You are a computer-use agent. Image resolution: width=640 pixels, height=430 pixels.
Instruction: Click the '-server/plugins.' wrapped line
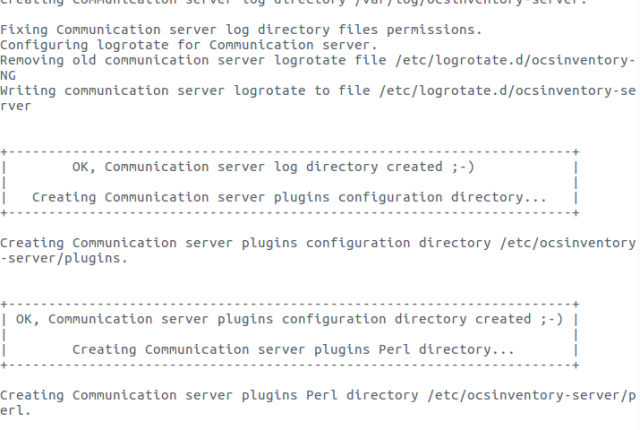pyautogui.click(x=64, y=258)
